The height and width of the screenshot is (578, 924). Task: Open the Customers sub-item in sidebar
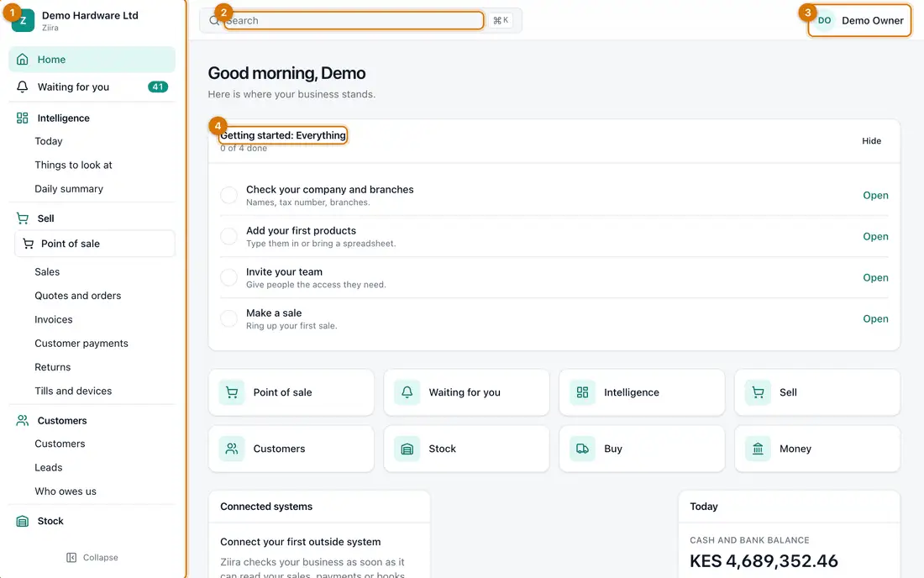click(60, 444)
